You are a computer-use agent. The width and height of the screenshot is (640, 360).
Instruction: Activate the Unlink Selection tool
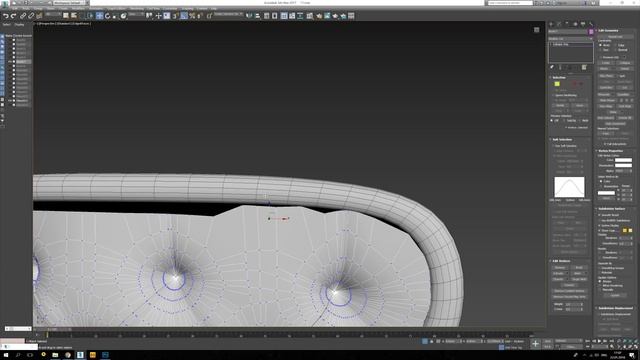point(31,16)
